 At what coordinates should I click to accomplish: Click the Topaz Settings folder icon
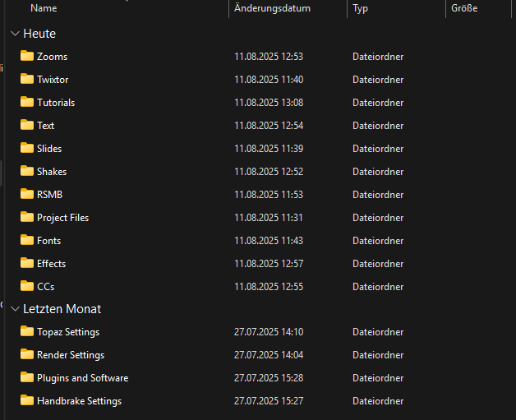click(x=27, y=332)
